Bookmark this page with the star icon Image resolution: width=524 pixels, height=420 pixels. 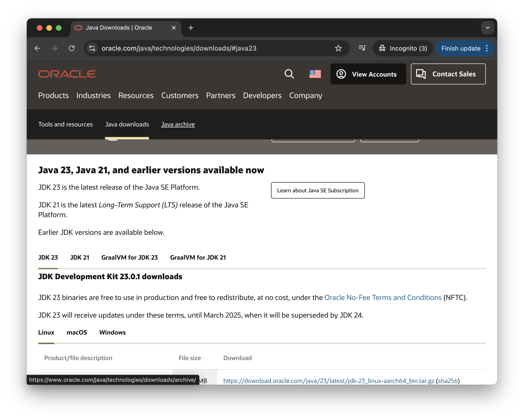338,48
